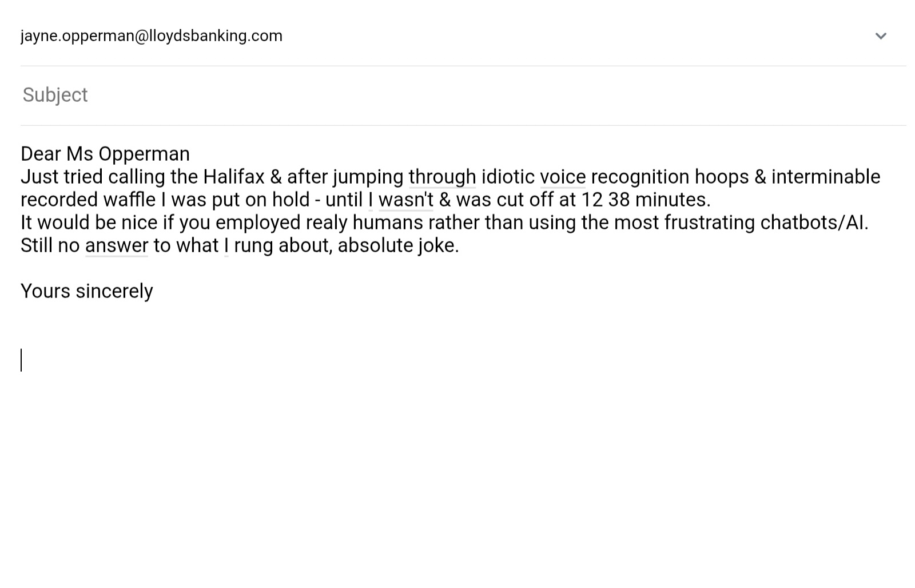This screenshot has width=915, height=588.
Task: Click the jayne.opperman@lloydsbanking.com recipient address
Action: (152, 36)
